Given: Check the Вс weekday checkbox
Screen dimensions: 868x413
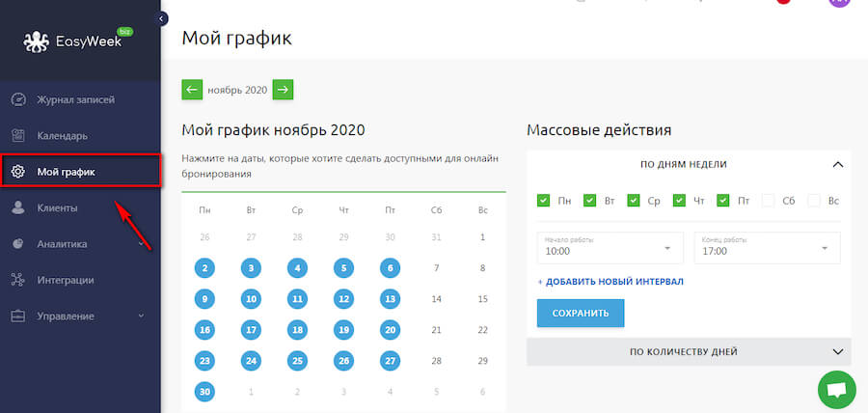Looking at the screenshot, I should point(813,201).
